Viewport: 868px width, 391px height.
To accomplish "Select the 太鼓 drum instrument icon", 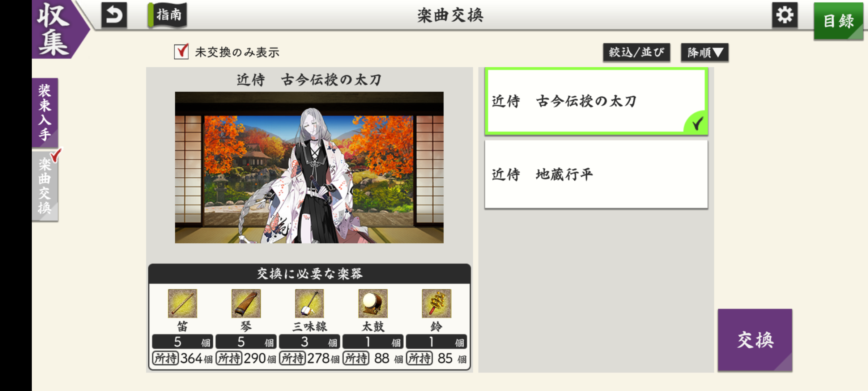I will click(x=373, y=303).
